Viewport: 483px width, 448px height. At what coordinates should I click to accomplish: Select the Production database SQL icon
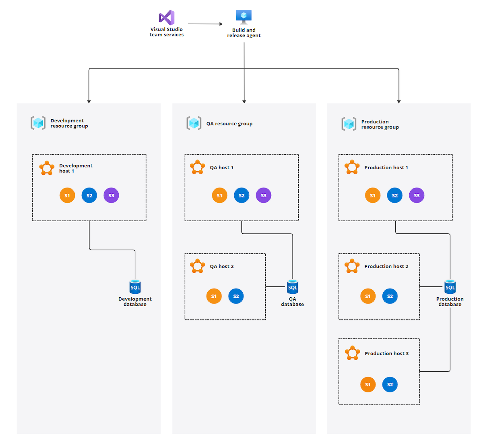click(x=450, y=287)
